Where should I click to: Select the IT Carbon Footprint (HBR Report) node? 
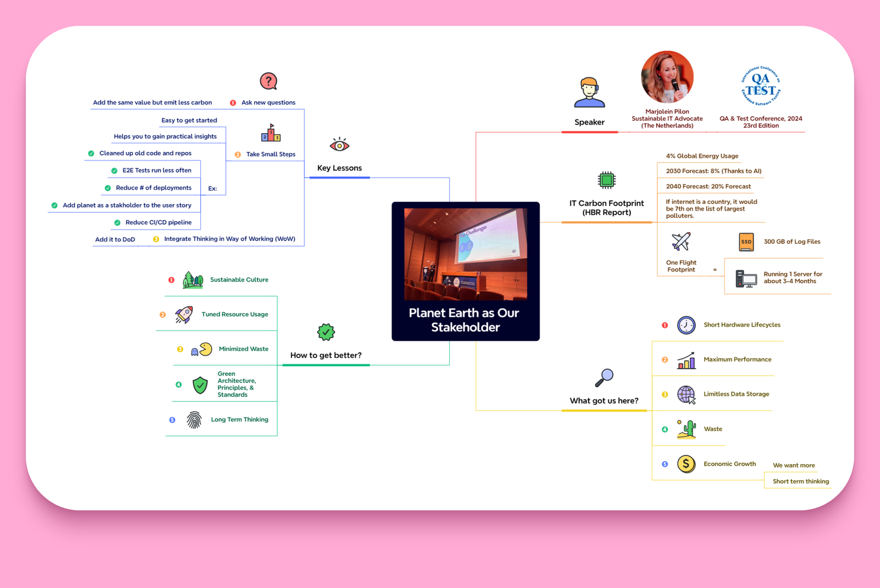(x=607, y=208)
